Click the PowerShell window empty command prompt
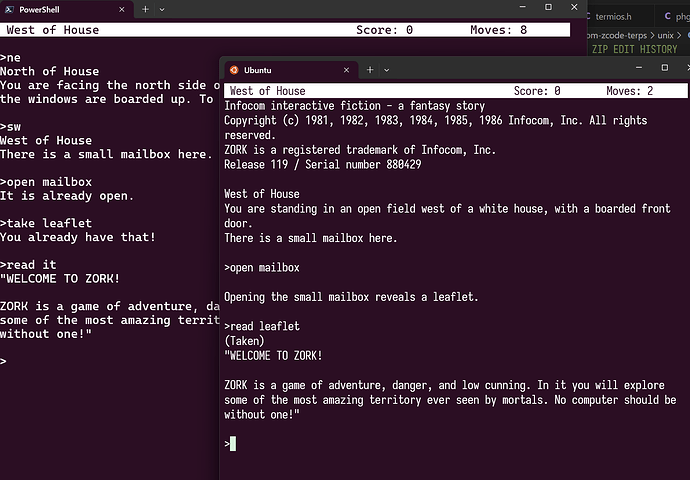 click(x=4, y=362)
